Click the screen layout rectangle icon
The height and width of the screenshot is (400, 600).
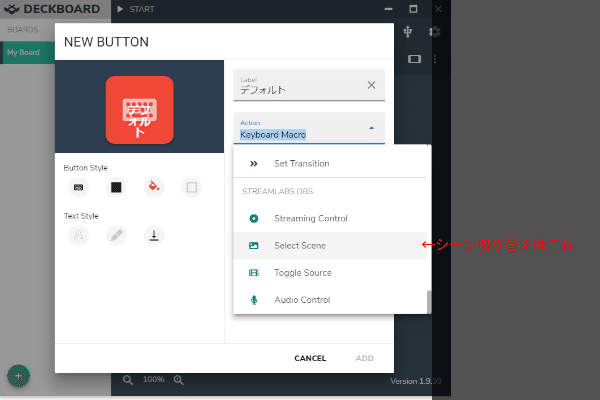414,59
